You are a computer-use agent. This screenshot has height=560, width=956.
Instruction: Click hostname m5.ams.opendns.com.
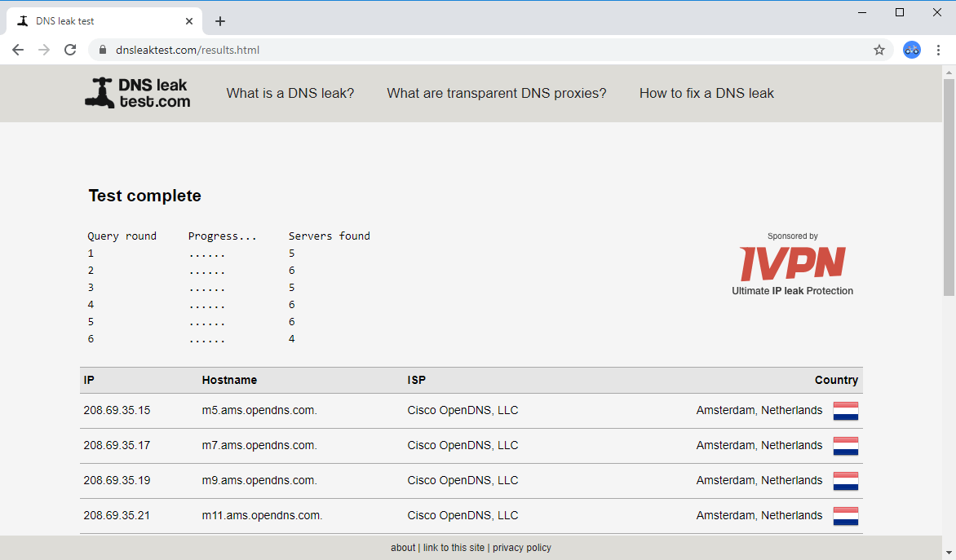point(259,411)
